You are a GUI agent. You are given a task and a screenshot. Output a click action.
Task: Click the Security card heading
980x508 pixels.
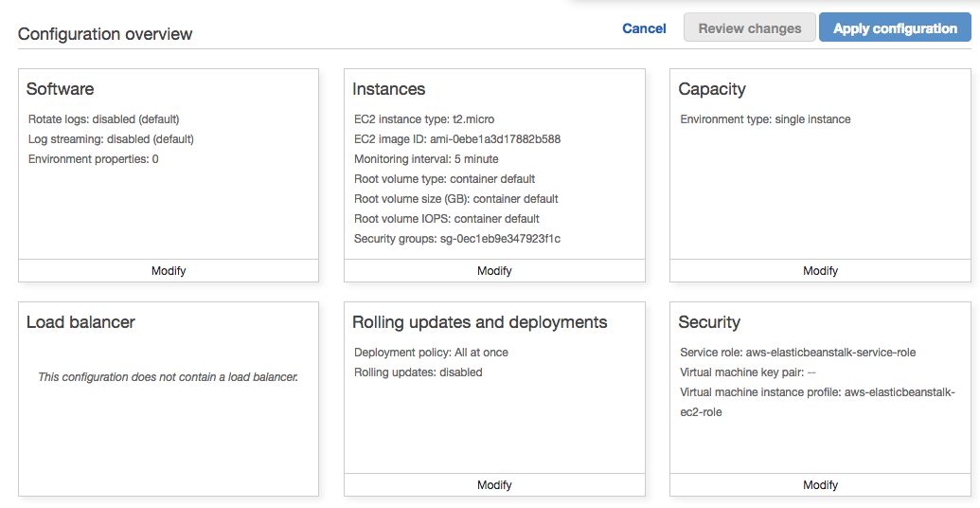pyautogui.click(x=709, y=322)
